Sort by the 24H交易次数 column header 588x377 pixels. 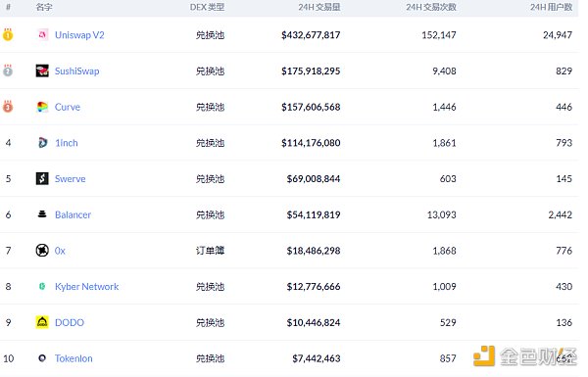tap(431, 7)
